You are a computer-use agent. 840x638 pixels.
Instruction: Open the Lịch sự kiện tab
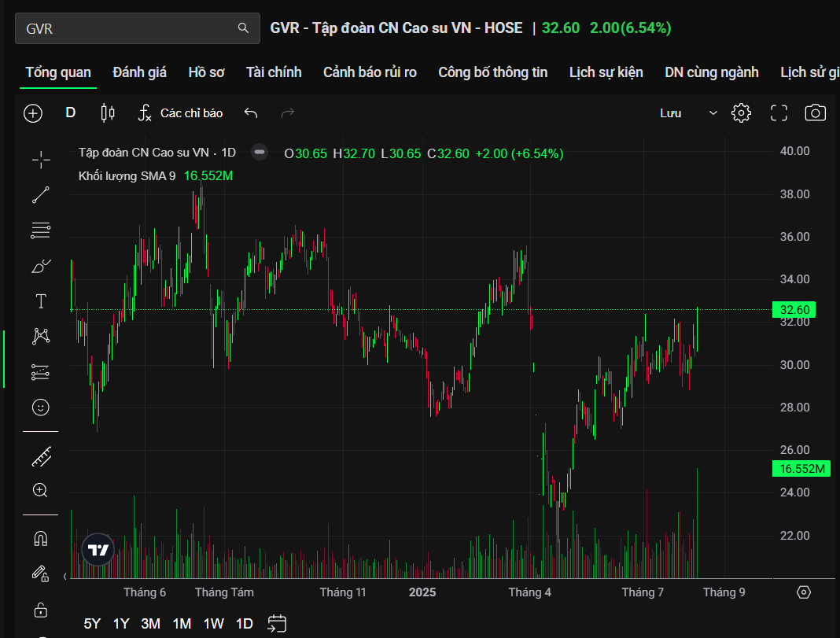tap(606, 72)
